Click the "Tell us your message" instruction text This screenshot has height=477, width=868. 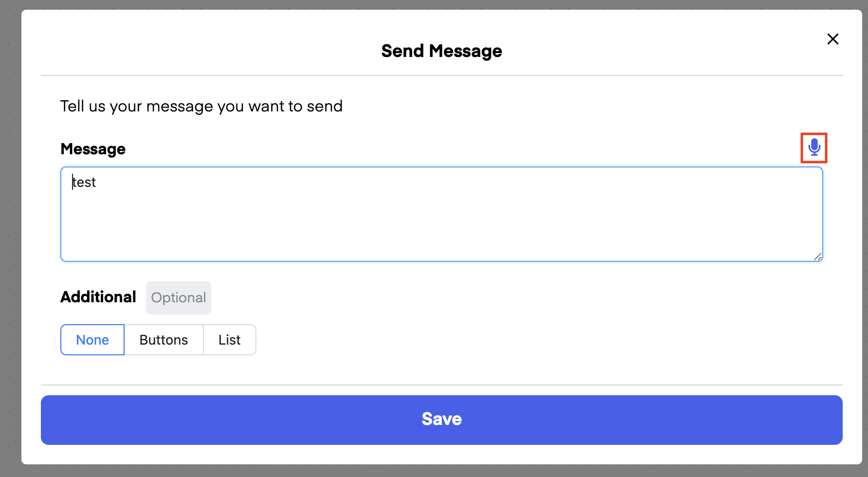point(201,106)
